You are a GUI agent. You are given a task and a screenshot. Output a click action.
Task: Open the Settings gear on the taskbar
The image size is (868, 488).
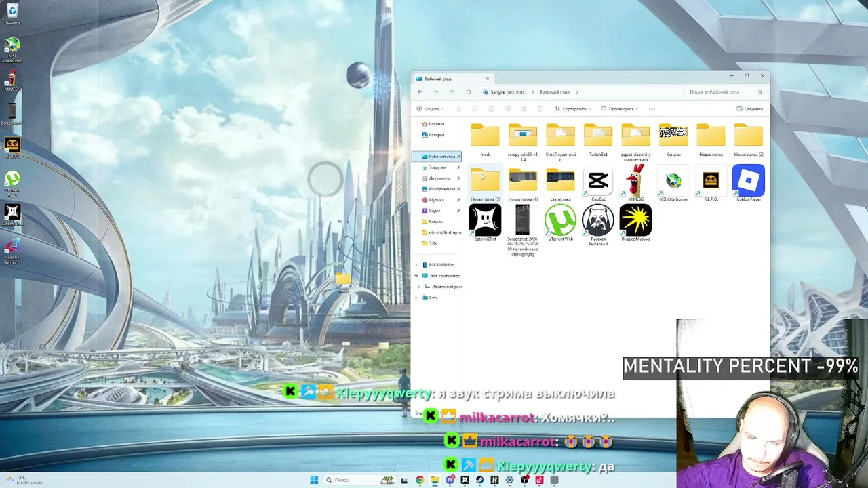509,480
